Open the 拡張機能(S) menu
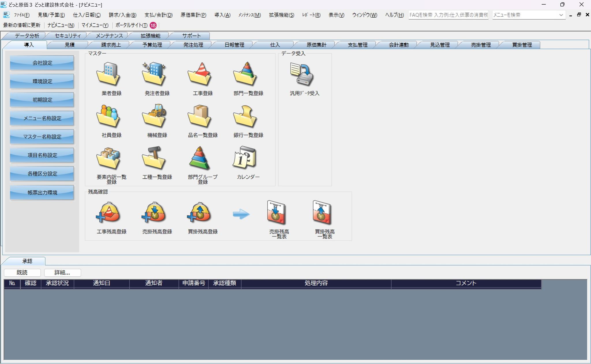Image resolution: width=591 pixels, height=364 pixels. pyautogui.click(x=282, y=15)
